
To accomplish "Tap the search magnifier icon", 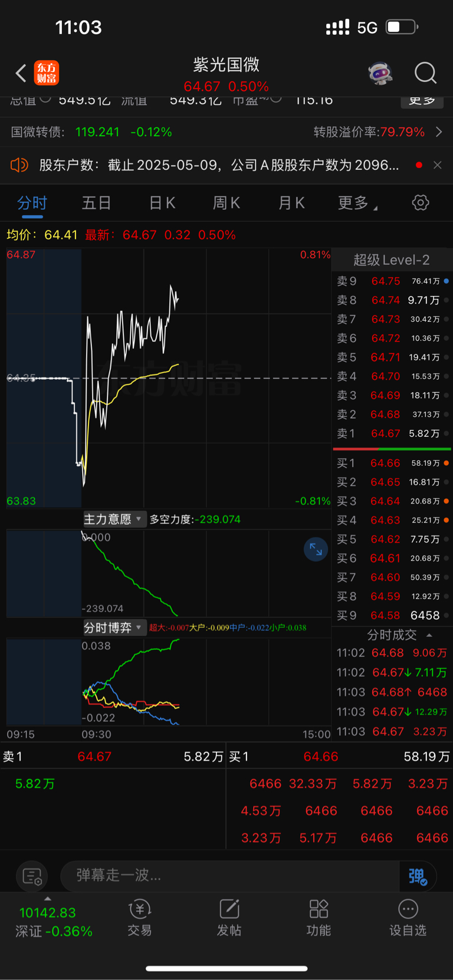I will (x=425, y=73).
